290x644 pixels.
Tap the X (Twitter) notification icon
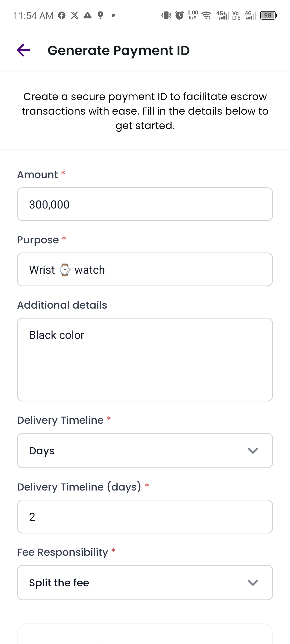[x=75, y=15]
